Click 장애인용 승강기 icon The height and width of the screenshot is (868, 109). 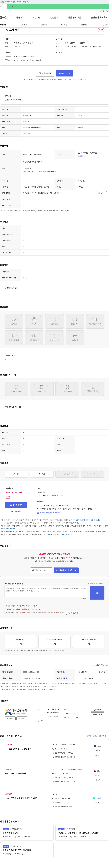click(x=42, y=389)
